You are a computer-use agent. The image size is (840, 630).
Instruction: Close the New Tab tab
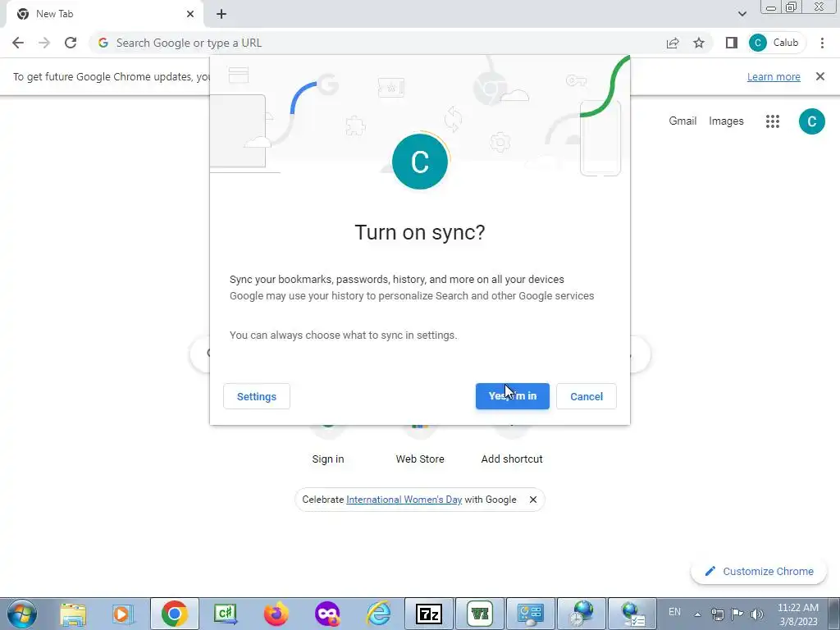(190, 14)
